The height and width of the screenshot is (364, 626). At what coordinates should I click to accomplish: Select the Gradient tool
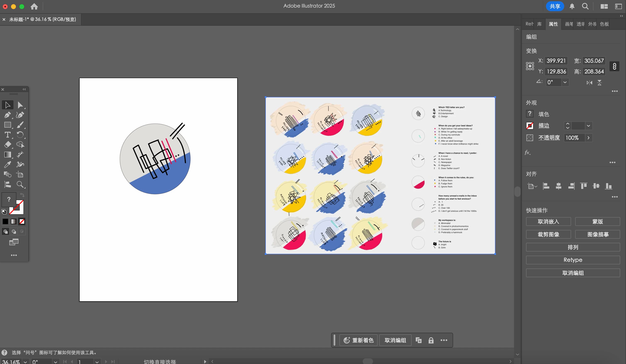[x=7, y=155]
